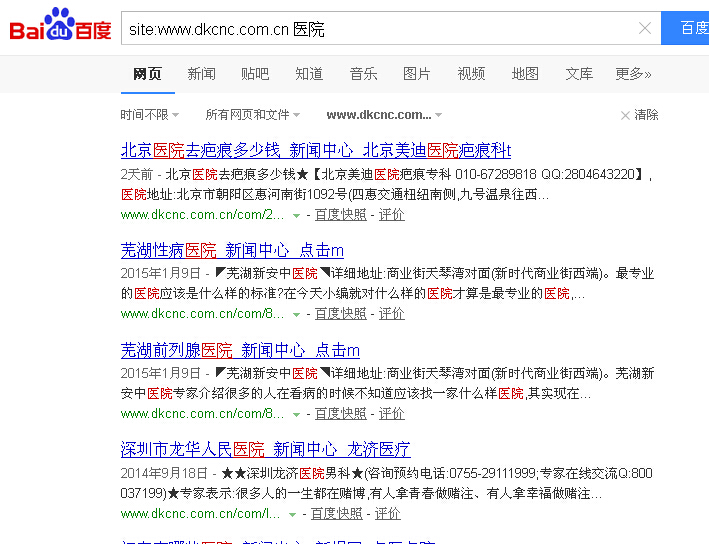Expand the 更多» menu

tap(633, 73)
